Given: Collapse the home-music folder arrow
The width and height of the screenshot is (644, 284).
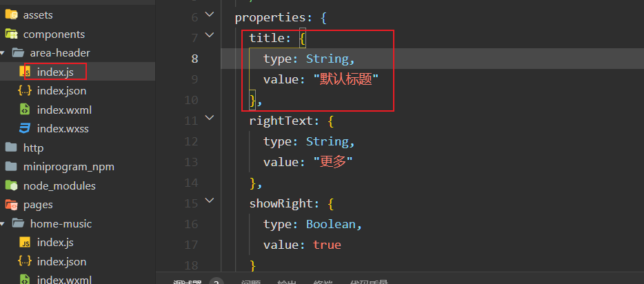Looking at the screenshot, I should (x=4, y=223).
